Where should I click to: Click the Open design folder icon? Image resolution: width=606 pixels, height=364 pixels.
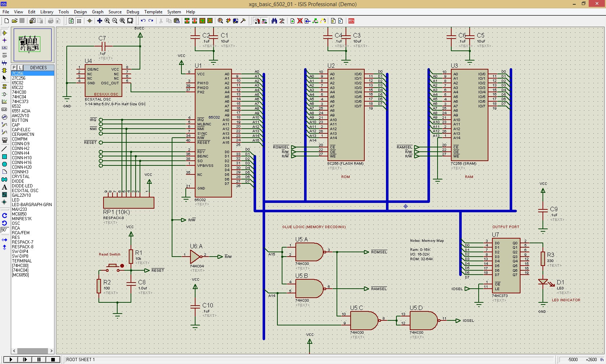click(x=14, y=21)
